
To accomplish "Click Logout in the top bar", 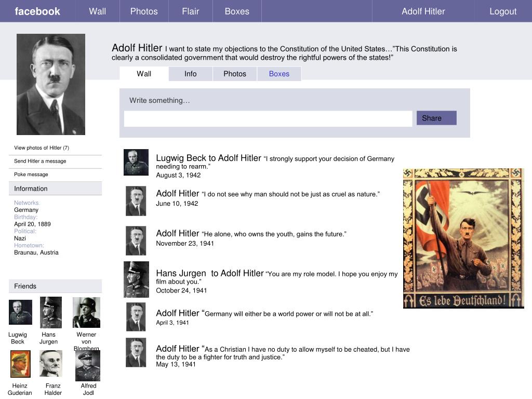I will pyautogui.click(x=503, y=11).
